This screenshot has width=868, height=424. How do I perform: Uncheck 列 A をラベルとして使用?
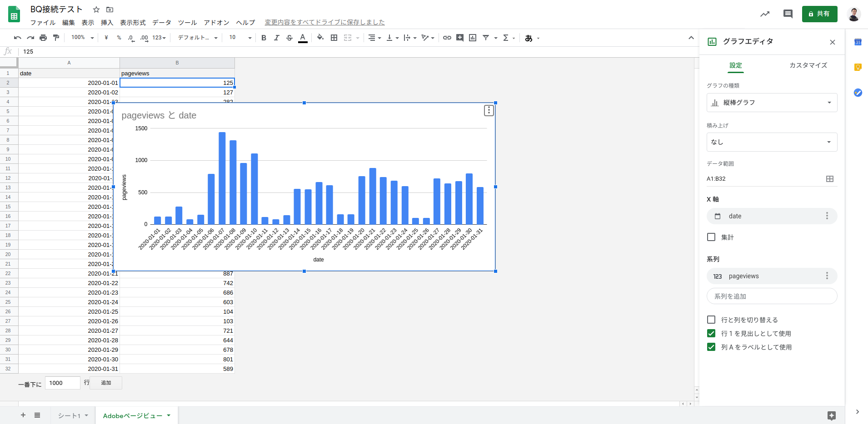711,347
